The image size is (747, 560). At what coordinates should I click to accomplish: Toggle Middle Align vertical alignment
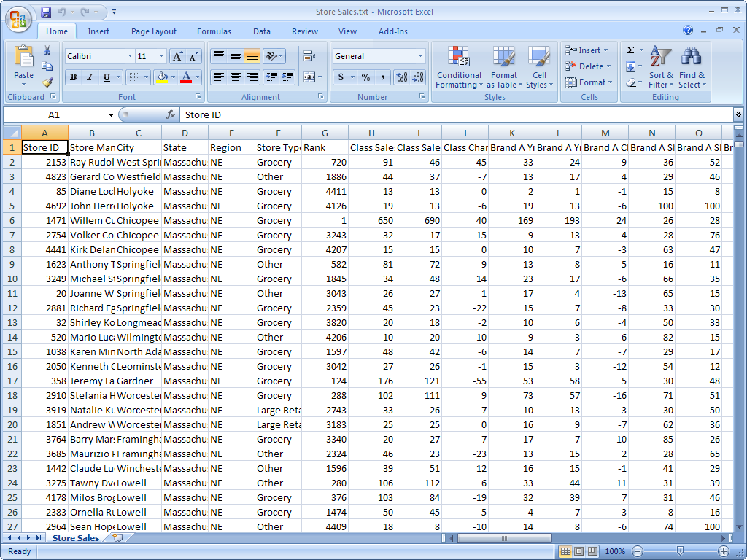pos(236,56)
